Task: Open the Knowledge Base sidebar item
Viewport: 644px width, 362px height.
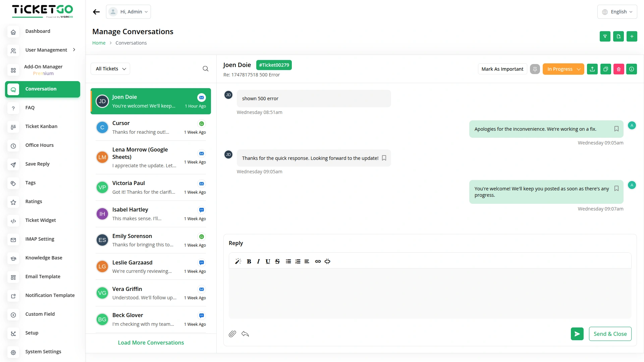Action: 44,258
